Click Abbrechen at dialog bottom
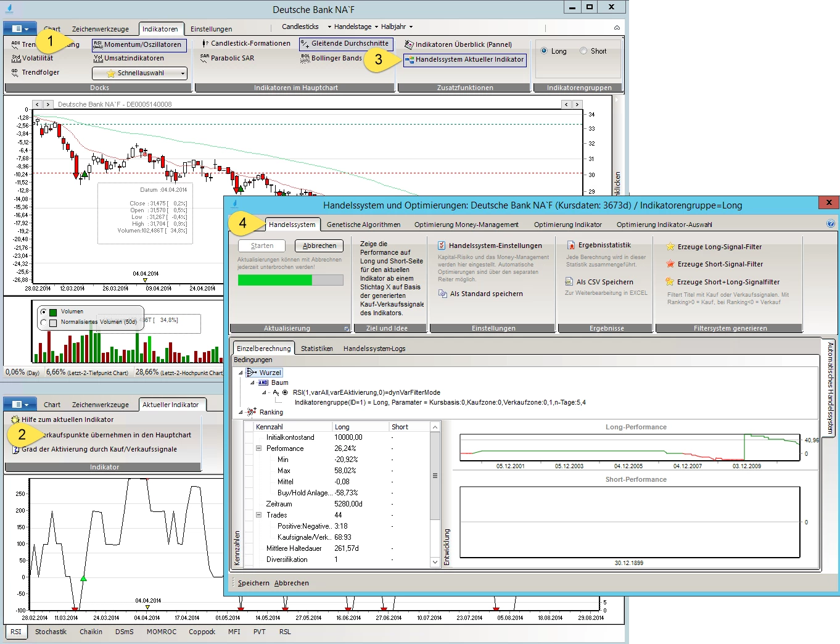 coord(292,583)
